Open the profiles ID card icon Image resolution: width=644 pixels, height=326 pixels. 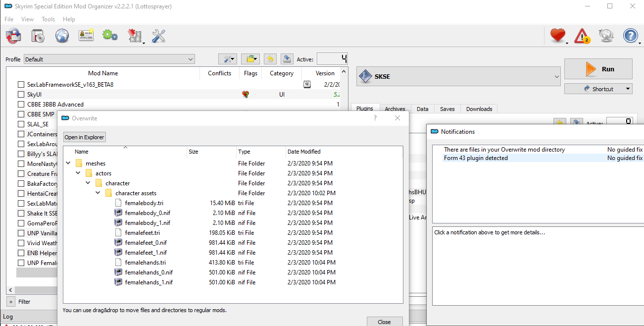[86, 36]
